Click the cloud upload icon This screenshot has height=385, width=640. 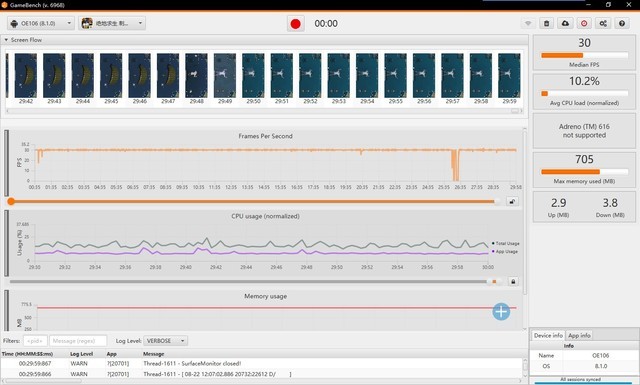pos(565,23)
